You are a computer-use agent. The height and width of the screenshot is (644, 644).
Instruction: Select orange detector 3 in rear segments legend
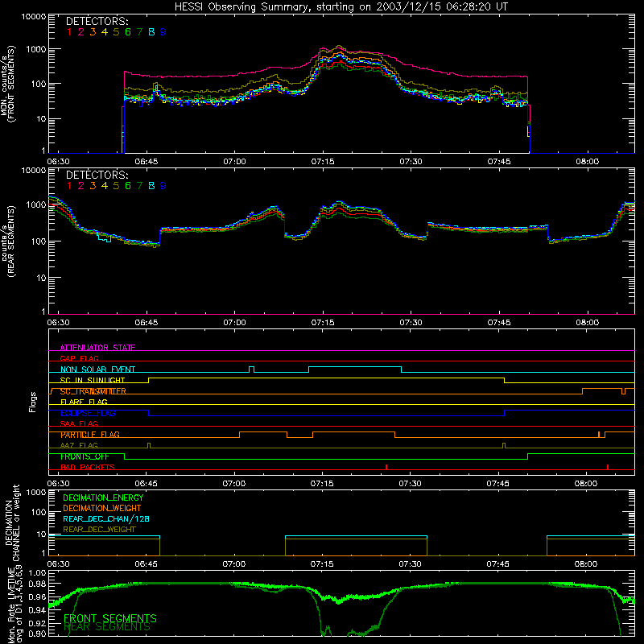(x=93, y=186)
